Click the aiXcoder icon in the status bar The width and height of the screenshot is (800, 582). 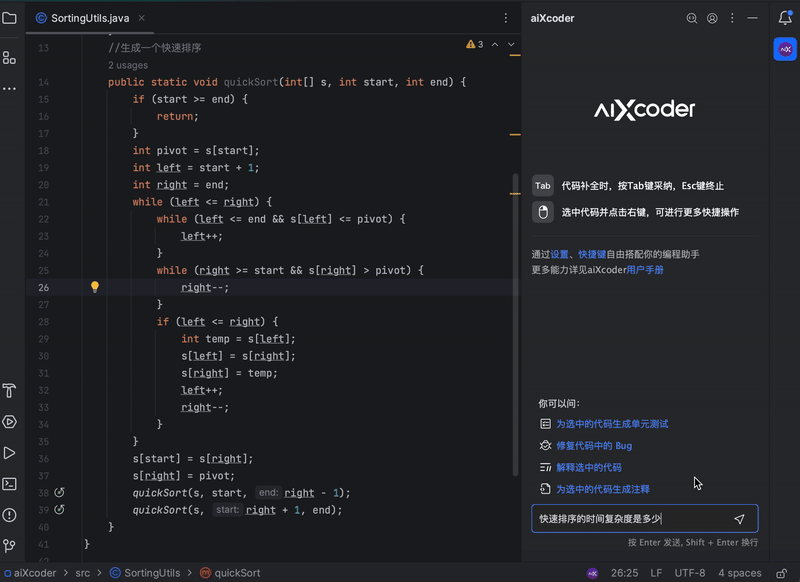coord(593,573)
